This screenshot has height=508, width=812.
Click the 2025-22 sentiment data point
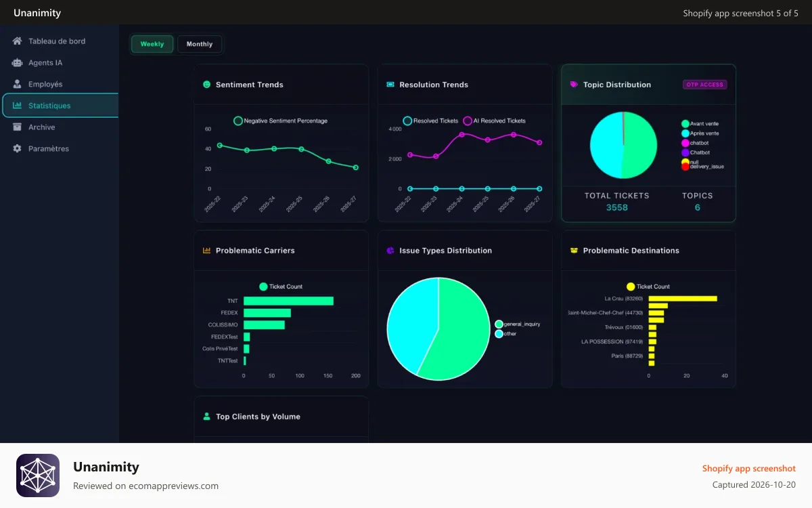click(219, 146)
